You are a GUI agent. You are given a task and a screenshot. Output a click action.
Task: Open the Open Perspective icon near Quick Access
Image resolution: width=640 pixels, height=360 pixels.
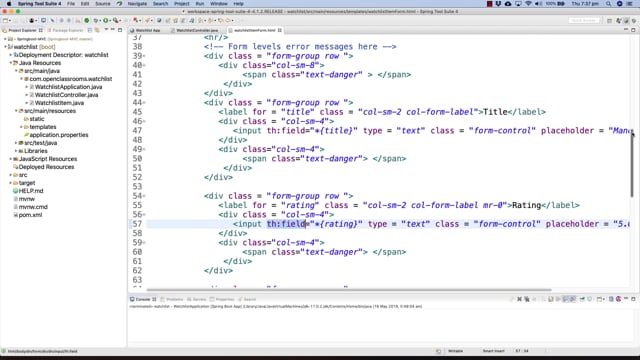point(610,20)
